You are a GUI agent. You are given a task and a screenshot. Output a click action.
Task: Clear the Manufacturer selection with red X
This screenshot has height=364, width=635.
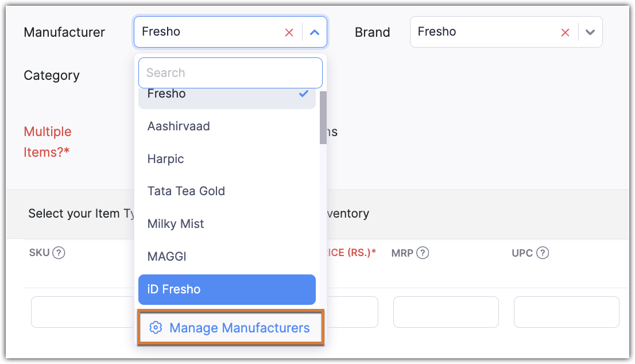[x=289, y=32]
